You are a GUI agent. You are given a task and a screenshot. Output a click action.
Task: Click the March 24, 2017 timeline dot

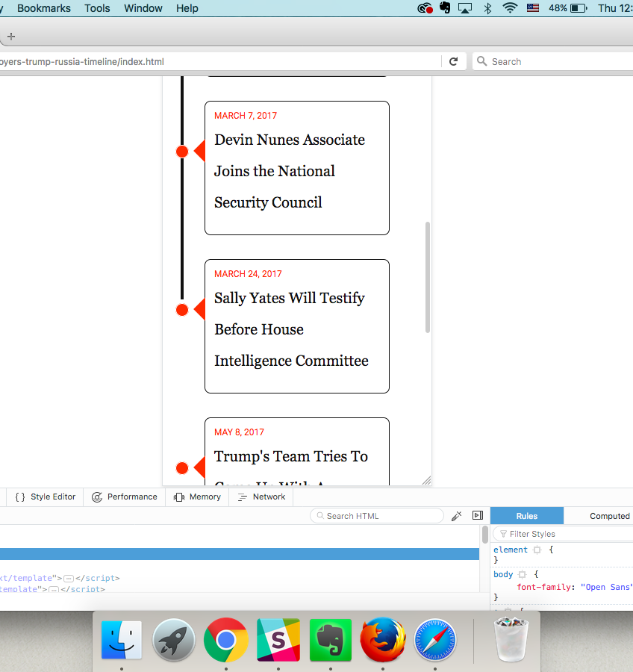pos(182,310)
